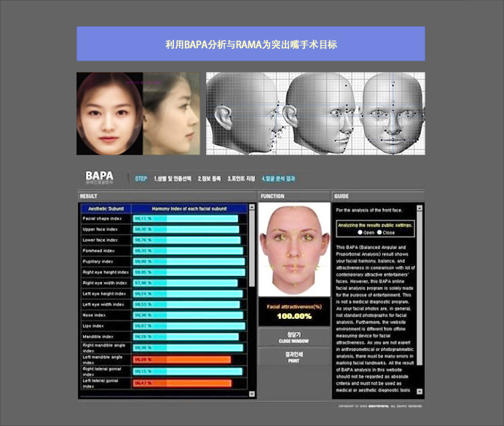Click the frontal composite face photo
The image size is (504, 426).
(109, 114)
